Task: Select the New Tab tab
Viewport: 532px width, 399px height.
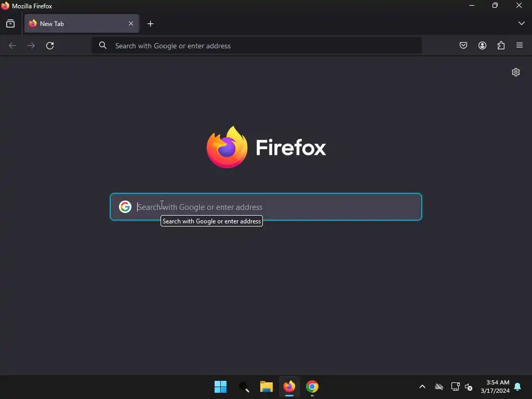Action: [82, 23]
